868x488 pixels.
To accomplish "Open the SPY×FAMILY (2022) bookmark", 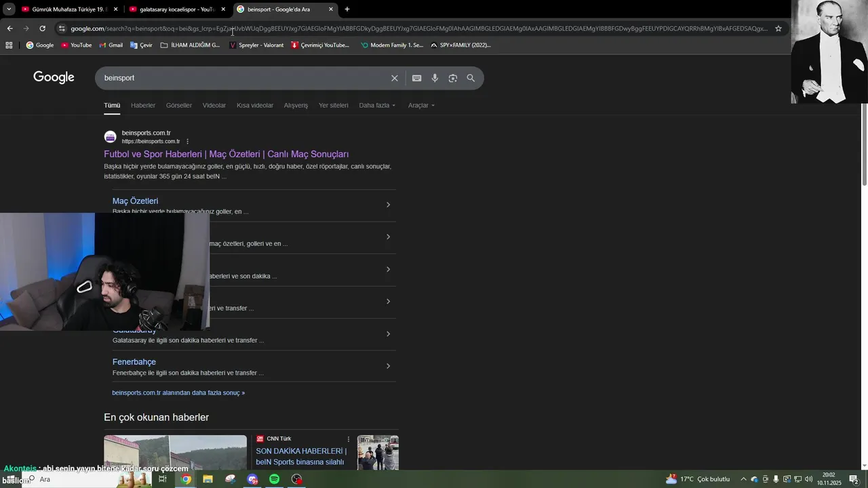I will click(x=460, y=45).
